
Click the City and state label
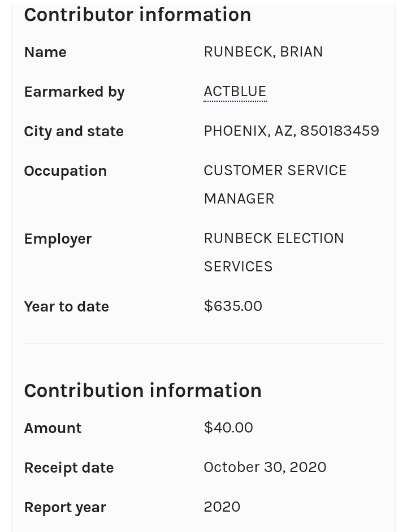73,132
